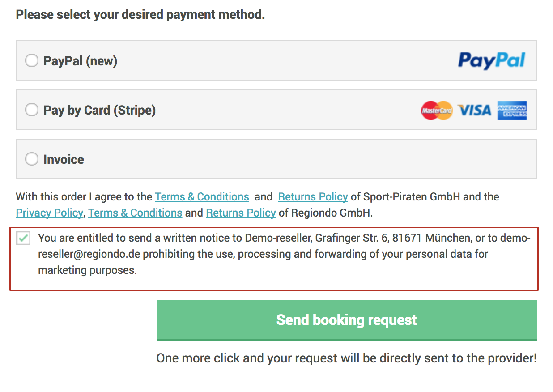
Task: Select the Invoice radio button
Action: click(x=31, y=159)
